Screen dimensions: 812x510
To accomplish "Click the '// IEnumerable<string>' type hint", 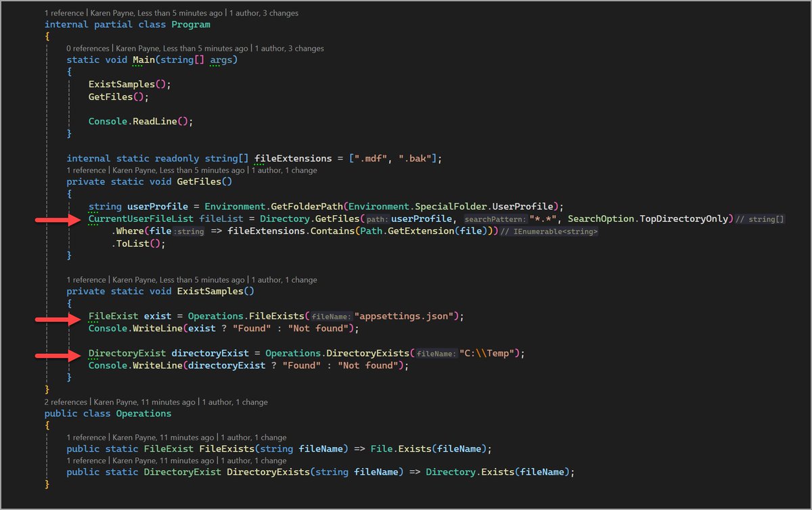I will 549,232.
